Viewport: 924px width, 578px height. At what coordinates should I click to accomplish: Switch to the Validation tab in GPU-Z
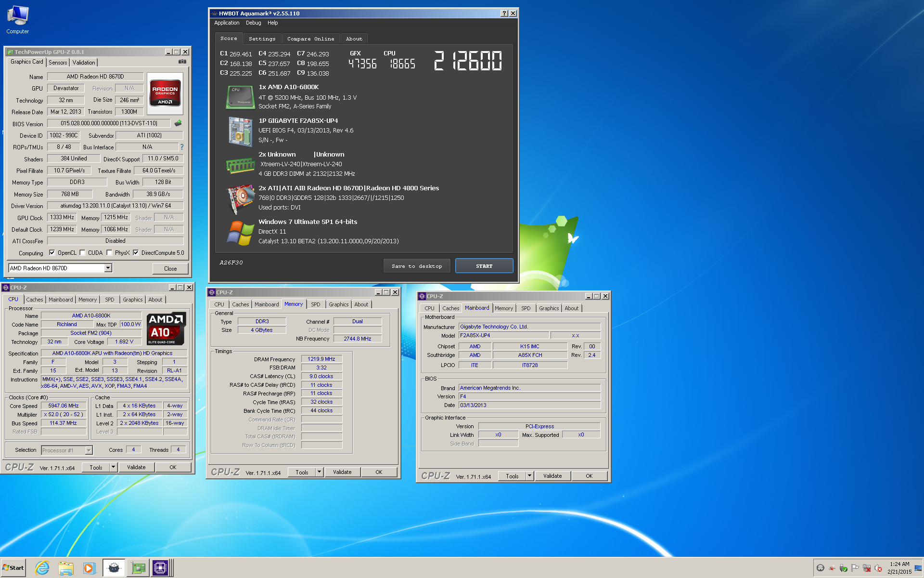point(84,63)
